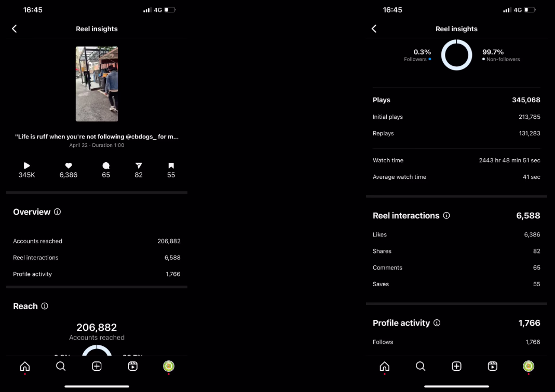The width and height of the screenshot is (555, 392).
Task: Tap "Likes" row under Reel interactions
Action: pyautogui.click(x=456, y=235)
